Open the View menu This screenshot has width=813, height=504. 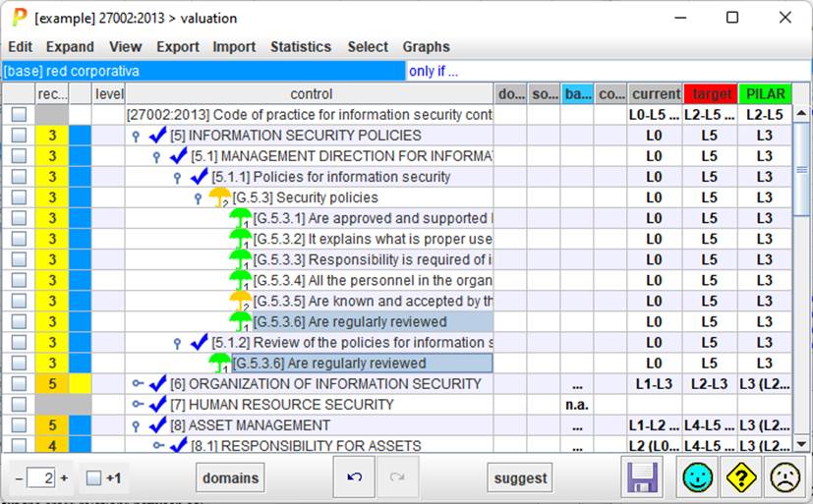pyautogui.click(x=126, y=46)
